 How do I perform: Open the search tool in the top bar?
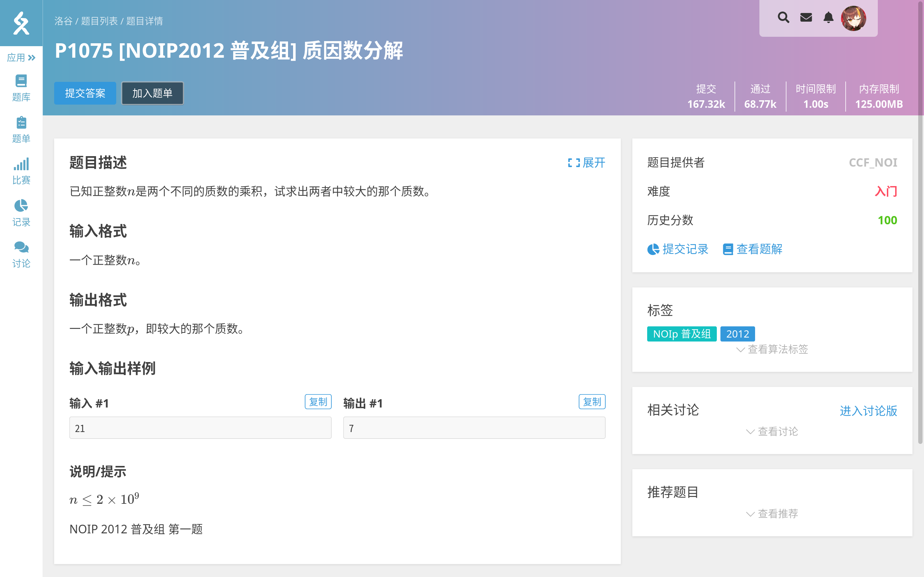pos(784,18)
